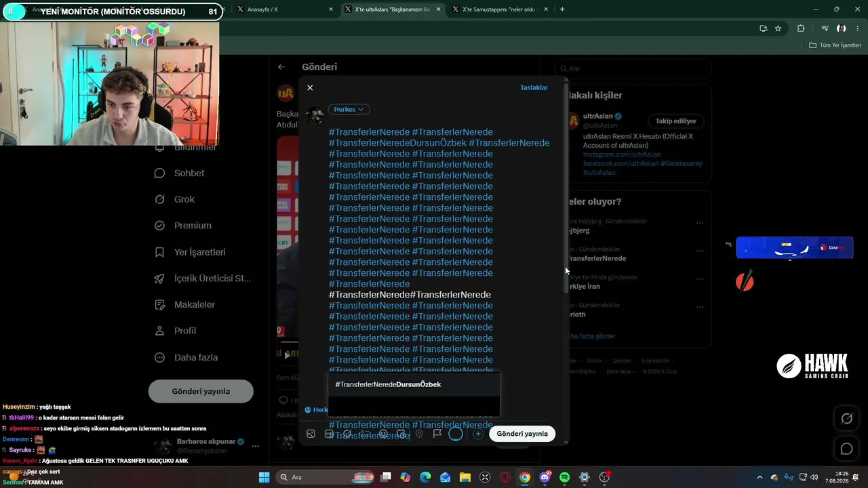Viewport: 868px width, 488px height.
Task: Open the Grok floating button
Action: [847, 419]
